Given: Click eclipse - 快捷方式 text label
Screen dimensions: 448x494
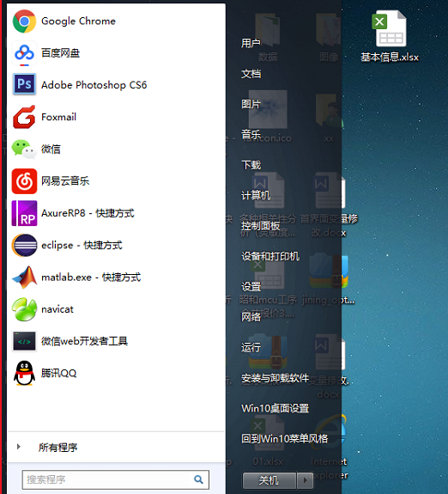Looking at the screenshot, I should 82,245.
